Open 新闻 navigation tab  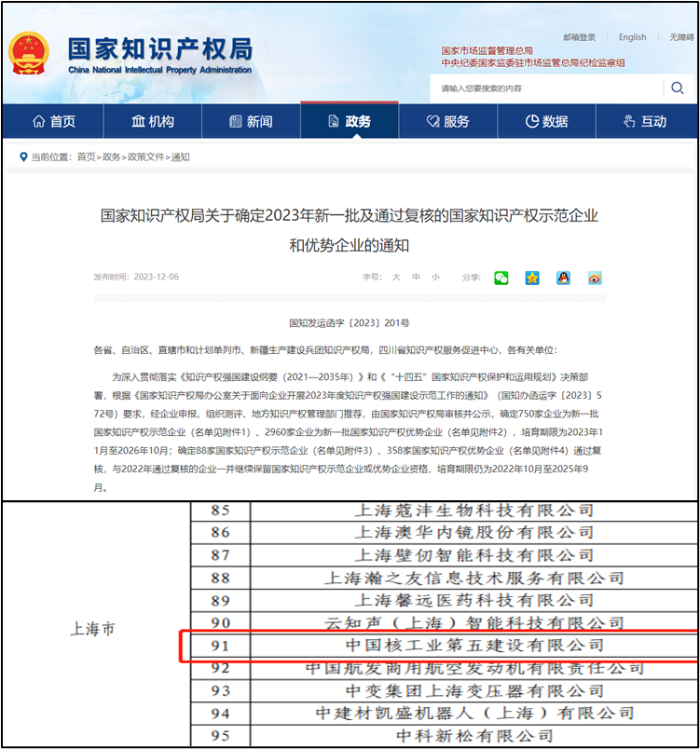pyautogui.click(x=252, y=121)
